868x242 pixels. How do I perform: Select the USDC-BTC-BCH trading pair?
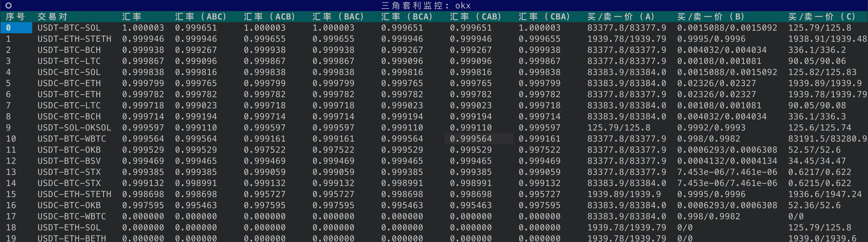(69, 117)
